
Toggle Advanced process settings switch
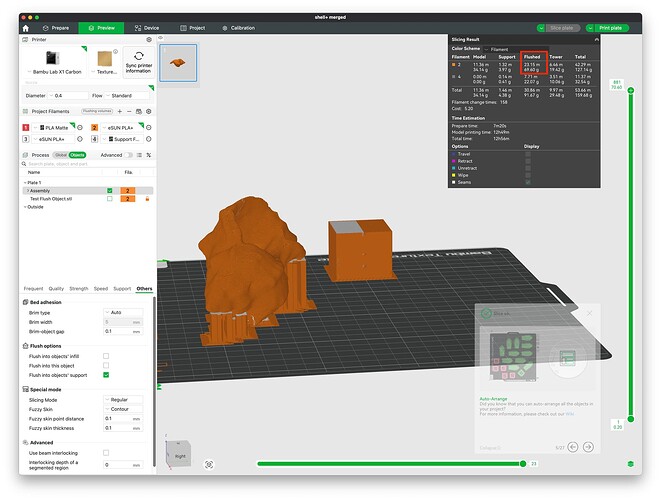(128, 155)
